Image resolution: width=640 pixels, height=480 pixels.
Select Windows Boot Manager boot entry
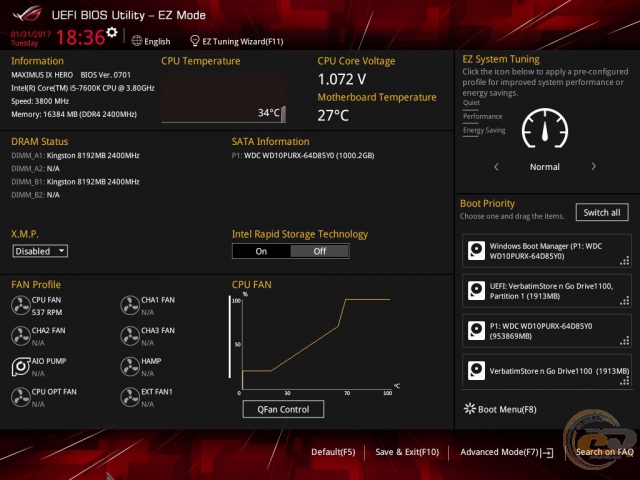547,251
